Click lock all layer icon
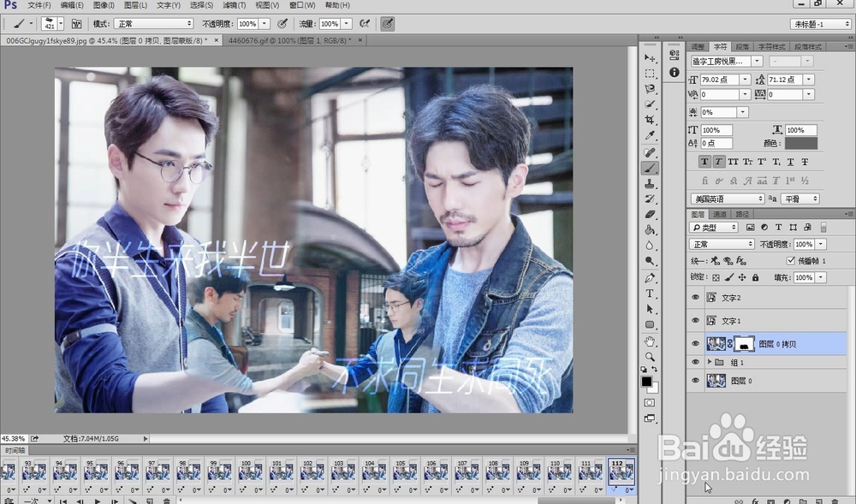 click(x=756, y=277)
